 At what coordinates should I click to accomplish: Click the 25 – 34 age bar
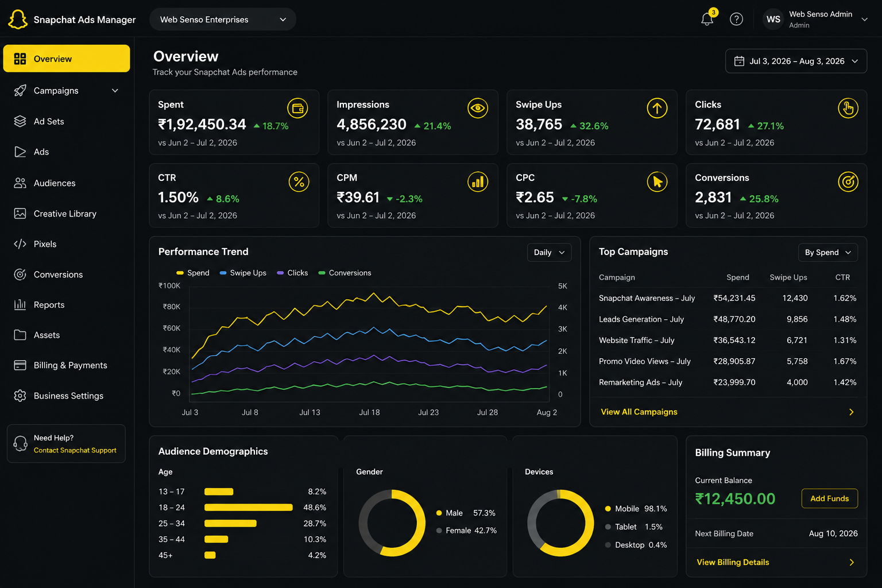tap(230, 524)
